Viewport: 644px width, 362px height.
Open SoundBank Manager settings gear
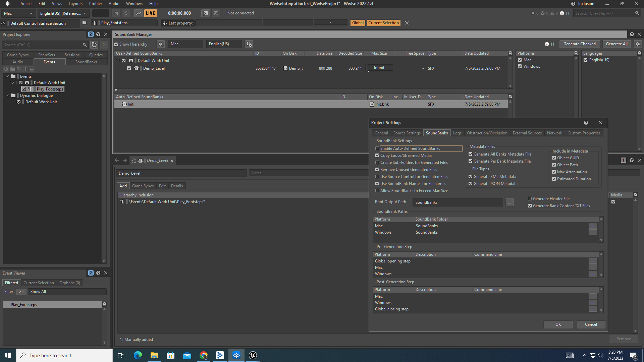[638, 44]
